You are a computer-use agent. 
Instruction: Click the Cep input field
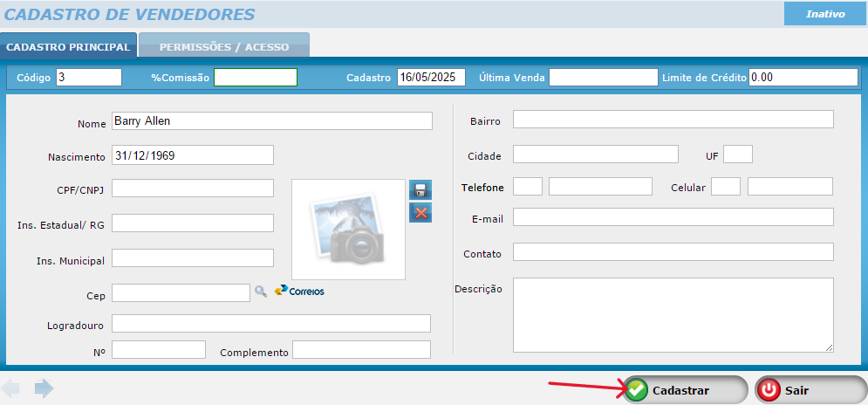[181, 292]
